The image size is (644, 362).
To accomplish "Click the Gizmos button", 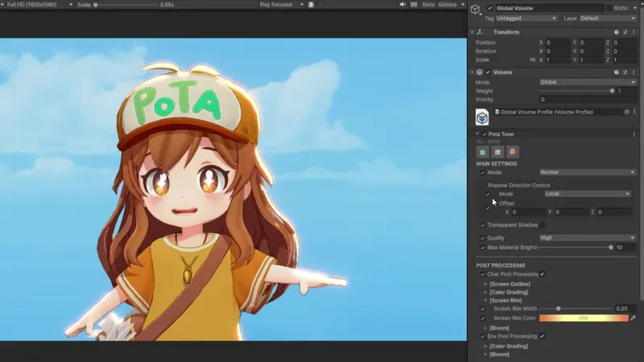I will [x=448, y=5].
